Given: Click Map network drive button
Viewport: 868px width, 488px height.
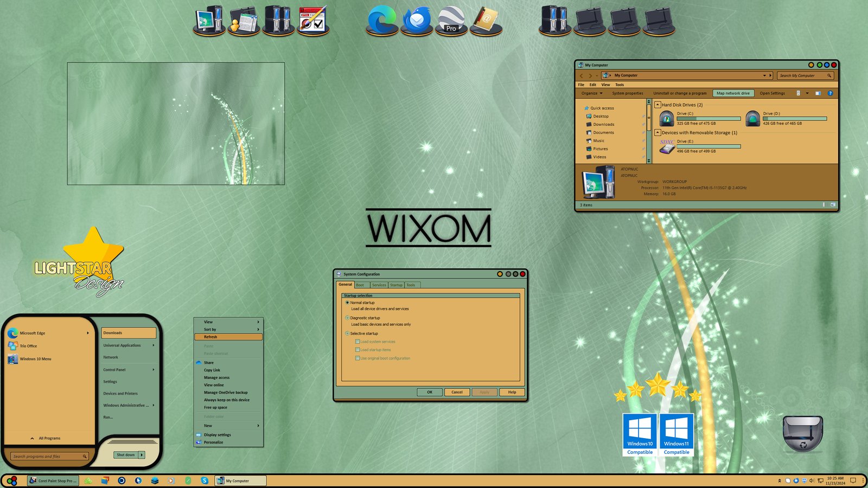Looking at the screenshot, I should (733, 93).
